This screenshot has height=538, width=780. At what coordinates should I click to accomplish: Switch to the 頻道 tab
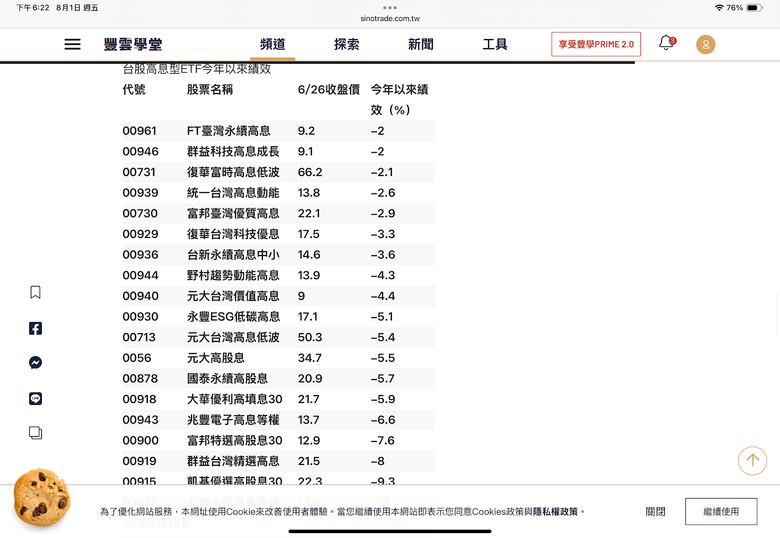pos(273,44)
